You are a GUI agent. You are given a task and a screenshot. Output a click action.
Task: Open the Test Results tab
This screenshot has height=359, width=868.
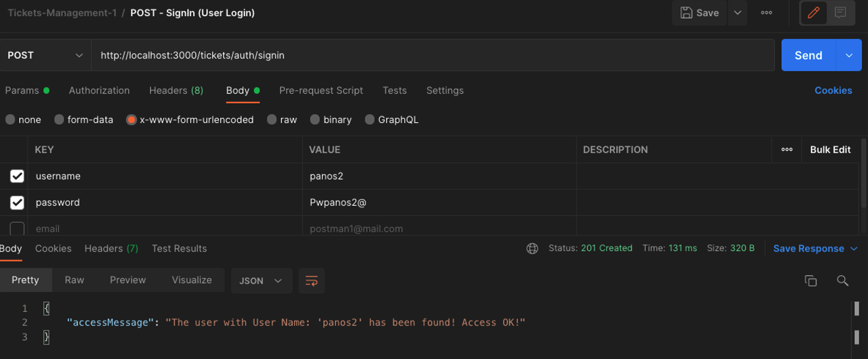coord(179,248)
